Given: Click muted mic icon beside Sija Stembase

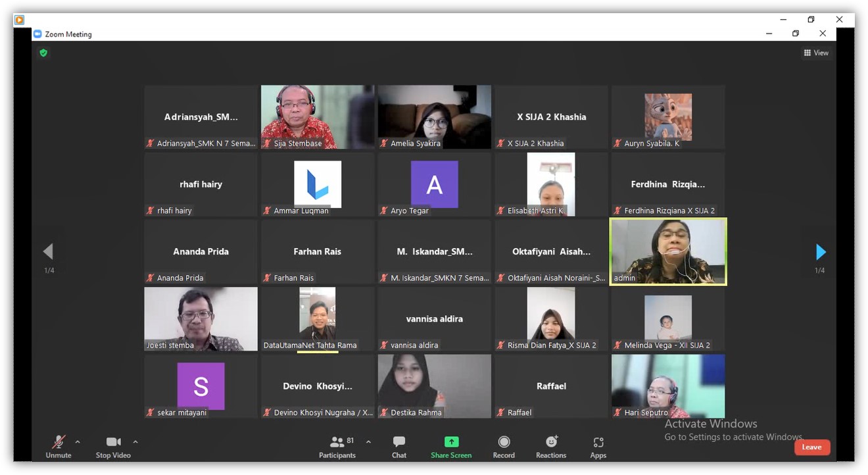Looking at the screenshot, I should click(268, 143).
